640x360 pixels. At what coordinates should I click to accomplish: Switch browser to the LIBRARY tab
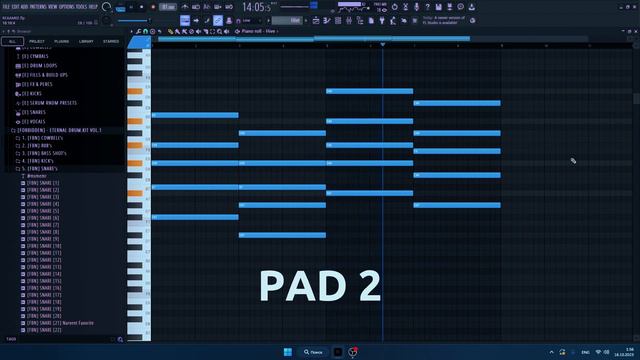pyautogui.click(x=86, y=42)
